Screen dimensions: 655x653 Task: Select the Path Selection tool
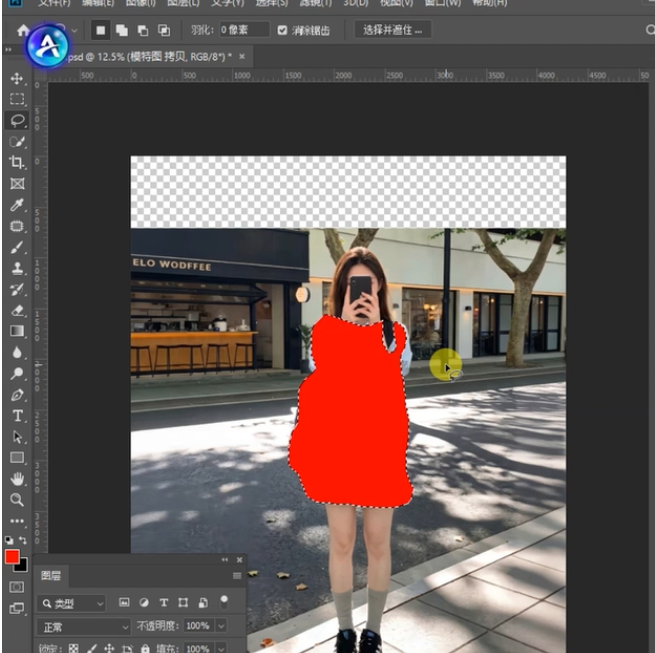coord(17,437)
